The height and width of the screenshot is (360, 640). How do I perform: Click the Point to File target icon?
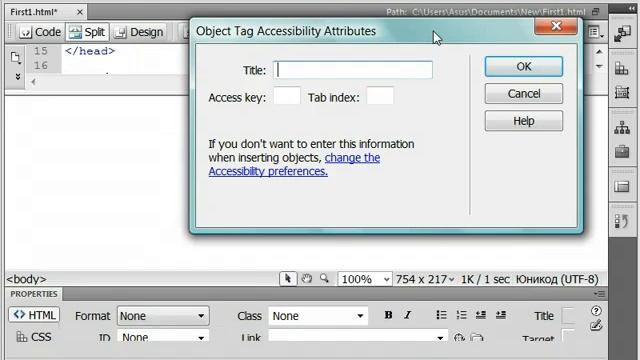459,338
